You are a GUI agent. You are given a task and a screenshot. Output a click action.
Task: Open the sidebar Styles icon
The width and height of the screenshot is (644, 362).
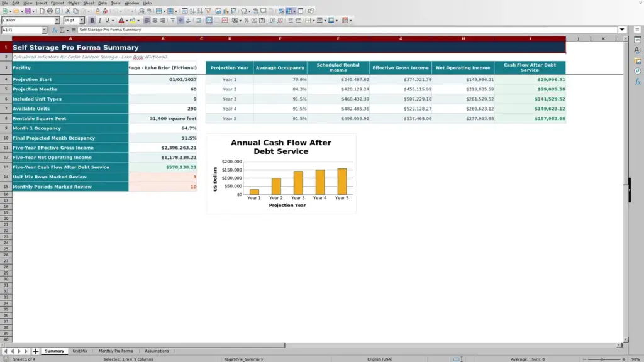(x=638, y=50)
